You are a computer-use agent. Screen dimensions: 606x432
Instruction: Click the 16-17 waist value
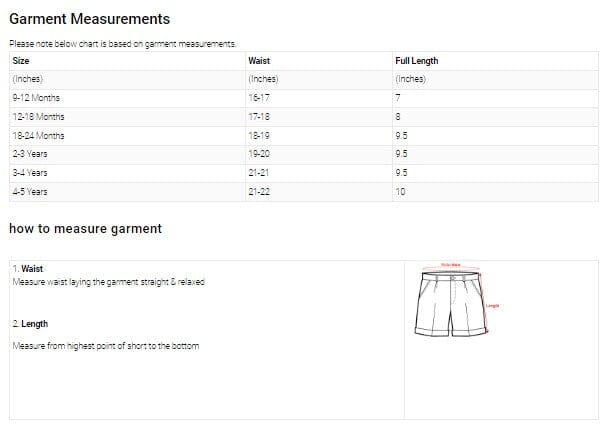258,98
